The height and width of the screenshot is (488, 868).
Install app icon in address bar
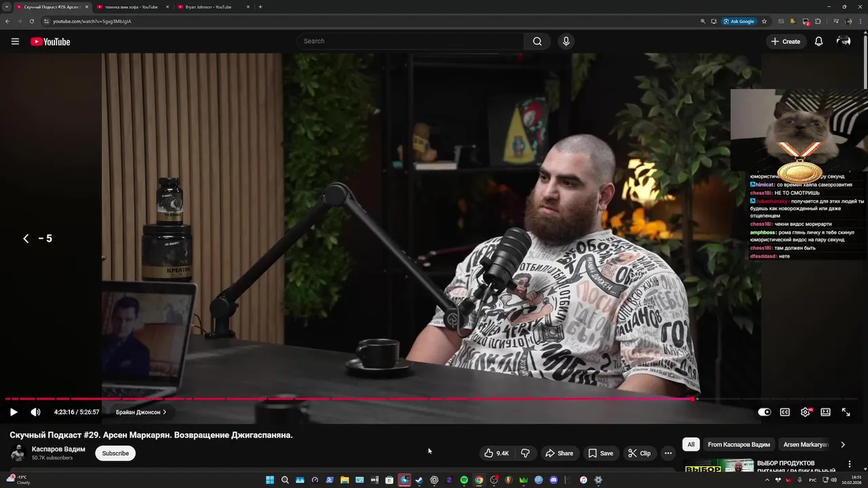(x=714, y=21)
